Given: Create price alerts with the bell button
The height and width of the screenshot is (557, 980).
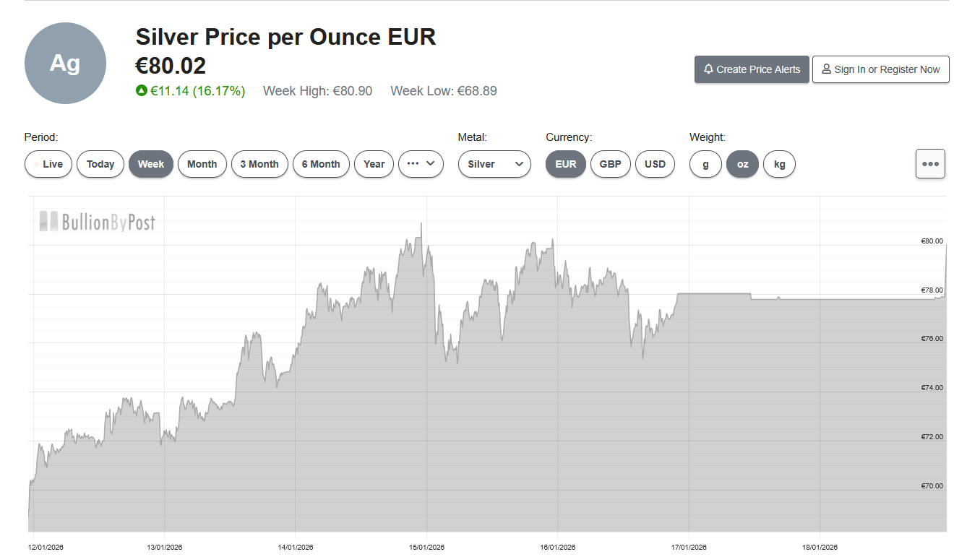Looking at the screenshot, I should 752,69.
